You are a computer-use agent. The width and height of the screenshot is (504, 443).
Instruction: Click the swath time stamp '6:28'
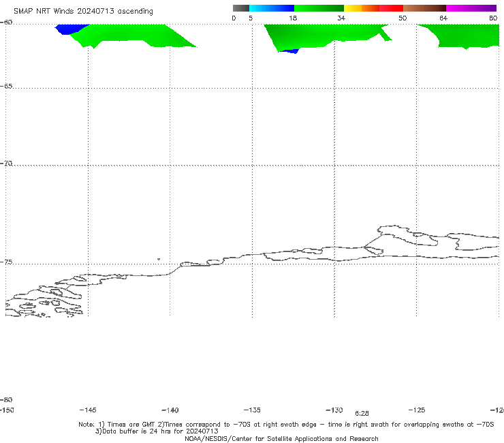point(362,414)
